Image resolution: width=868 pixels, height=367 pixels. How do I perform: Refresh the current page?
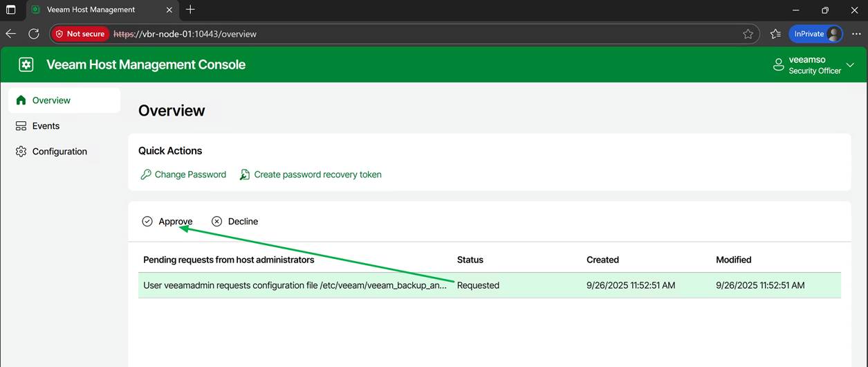click(34, 34)
